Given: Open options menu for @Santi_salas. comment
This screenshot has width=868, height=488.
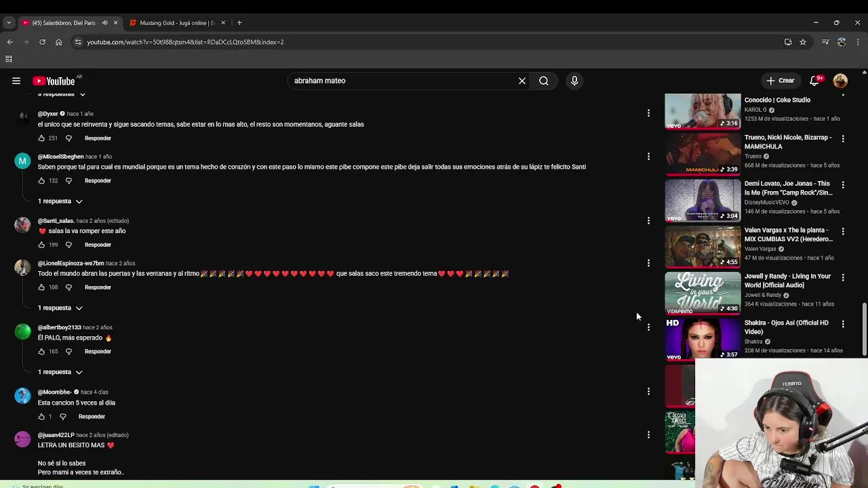Looking at the screenshot, I should tap(648, 221).
